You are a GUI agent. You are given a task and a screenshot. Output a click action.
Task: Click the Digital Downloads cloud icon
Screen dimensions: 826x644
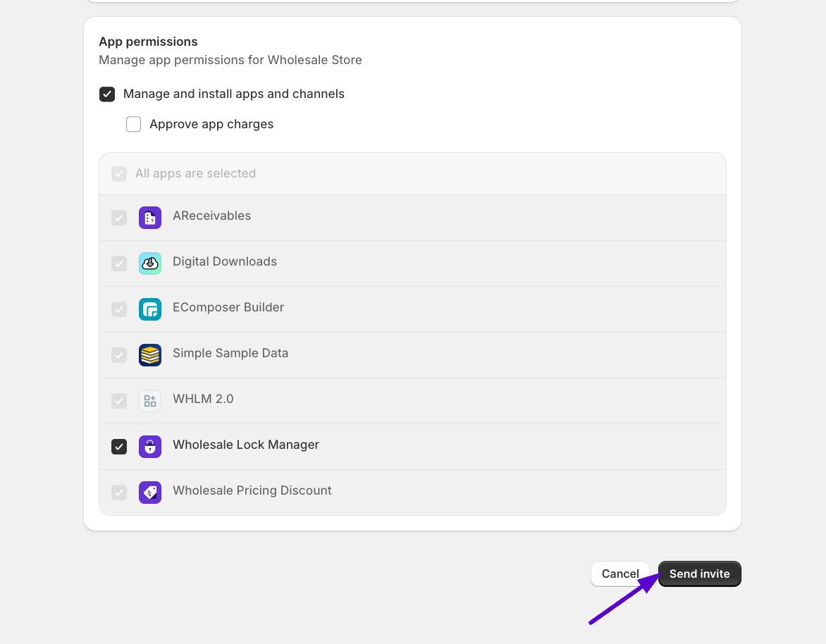pyautogui.click(x=150, y=264)
